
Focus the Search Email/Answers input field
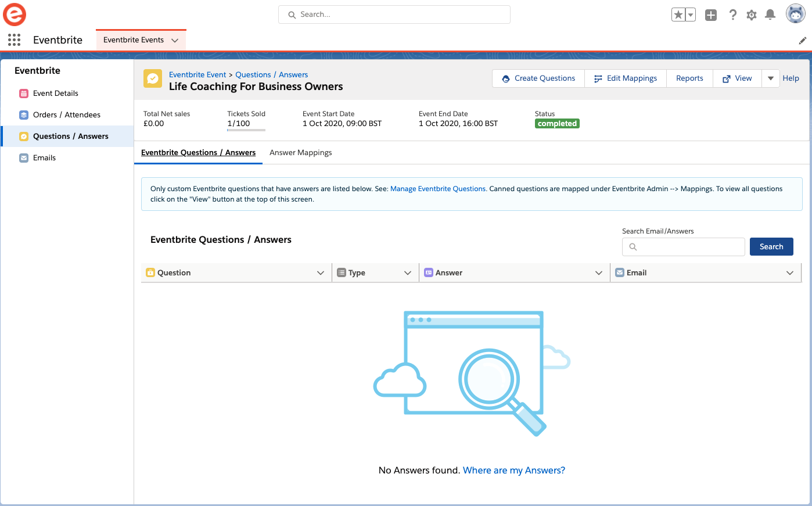click(x=684, y=246)
